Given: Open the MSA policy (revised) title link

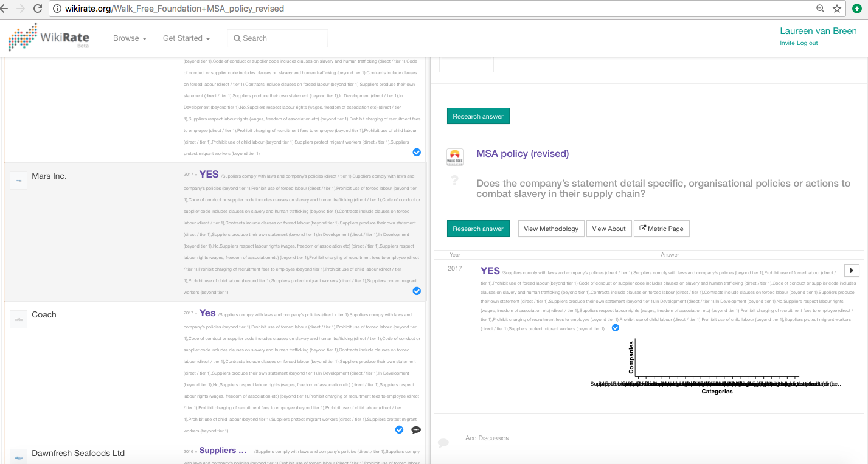Looking at the screenshot, I should coord(523,153).
